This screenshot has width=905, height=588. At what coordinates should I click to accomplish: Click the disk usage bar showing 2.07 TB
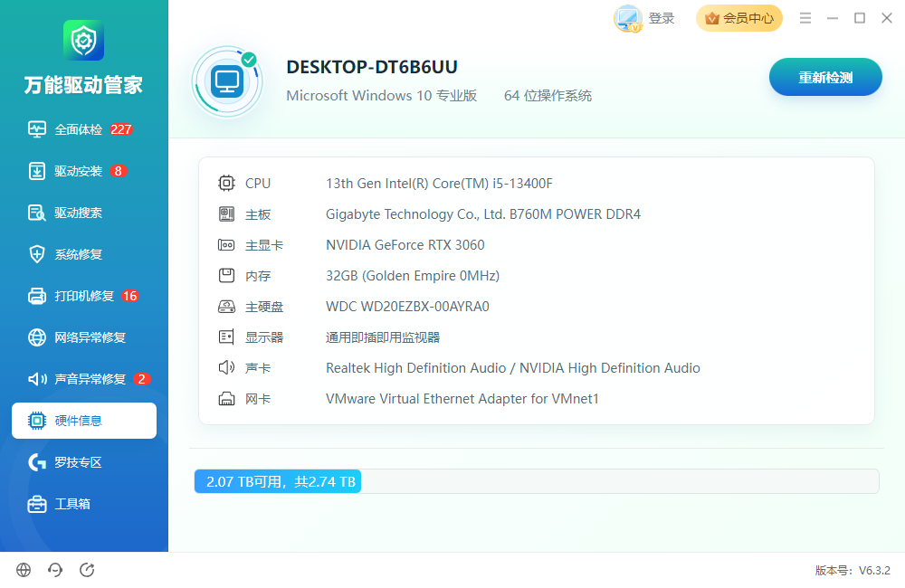point(537,481)
